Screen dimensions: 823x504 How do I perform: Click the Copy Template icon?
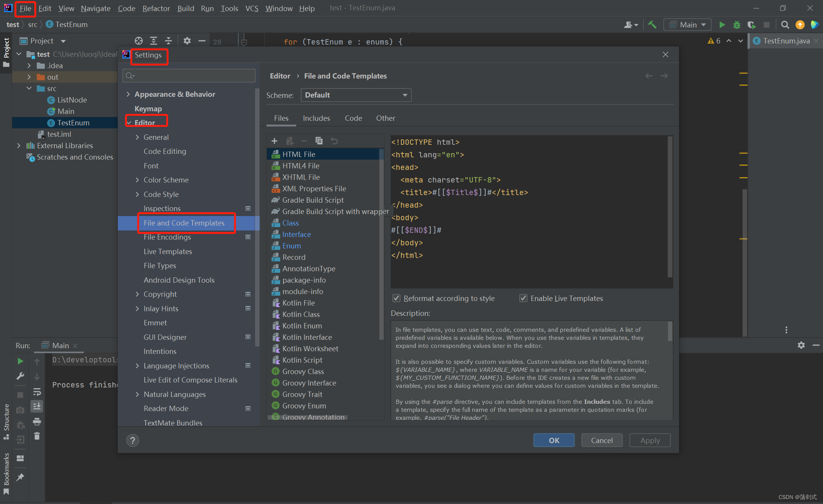point(319,141)
